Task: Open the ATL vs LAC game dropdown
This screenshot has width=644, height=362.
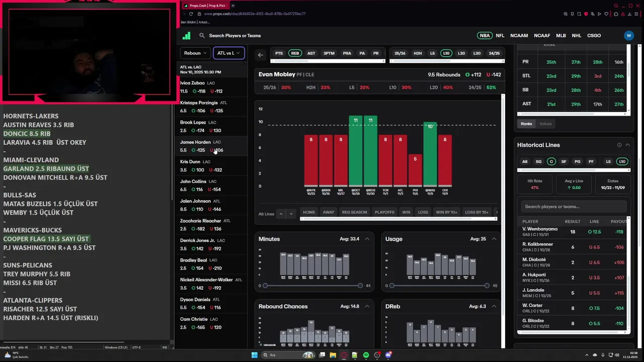Action: coord(229,53)
